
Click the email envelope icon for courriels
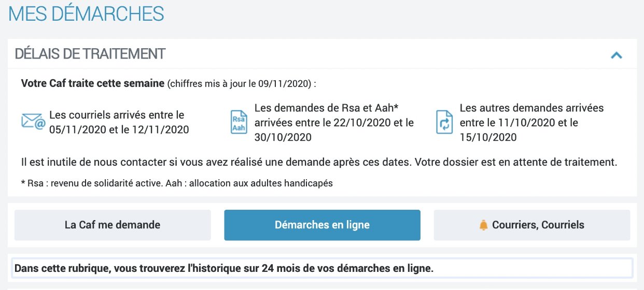(x=33, y=122)
